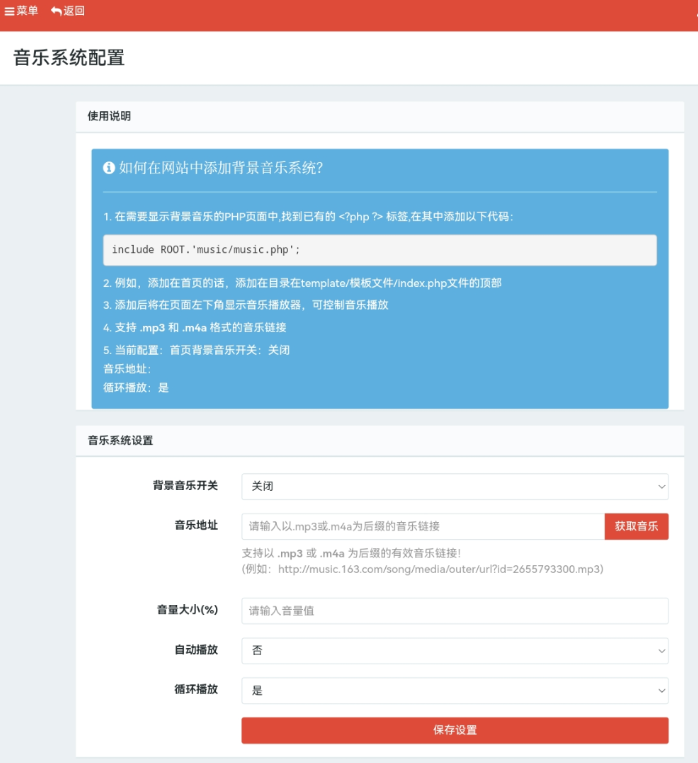Click the info icon beside 如何在网站中添加背景音乐系统
Viewport: 698px width, 763px height.
pos(109,168)
